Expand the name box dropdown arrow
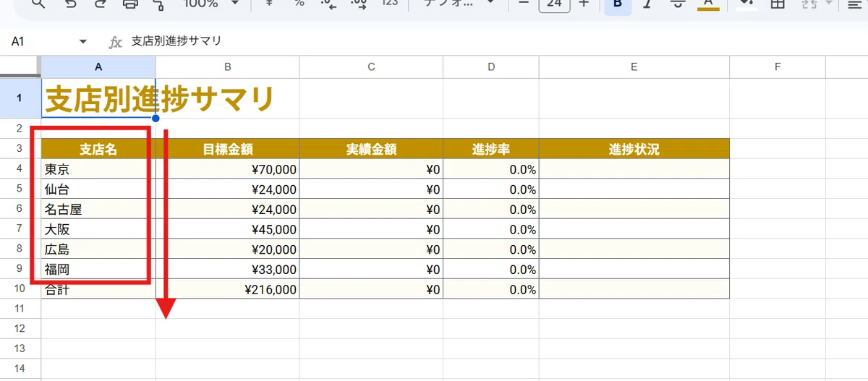The height and width of the screenshot is (381, 868). pos(82,42)
